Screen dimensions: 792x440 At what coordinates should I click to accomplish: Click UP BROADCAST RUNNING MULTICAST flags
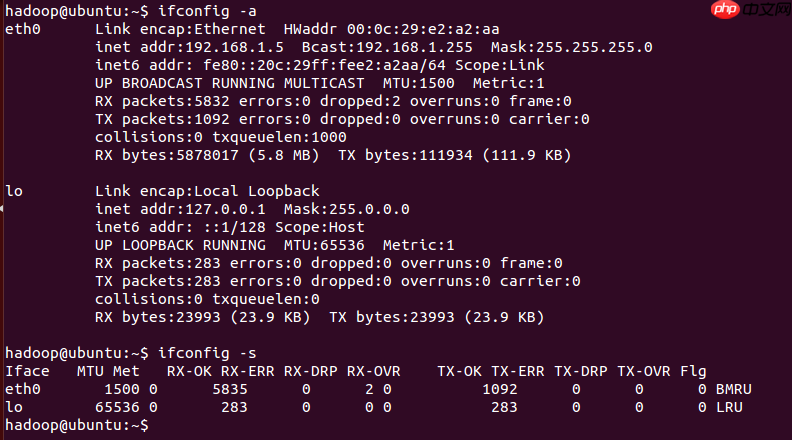pyautogui.click(x=229, y=83)
